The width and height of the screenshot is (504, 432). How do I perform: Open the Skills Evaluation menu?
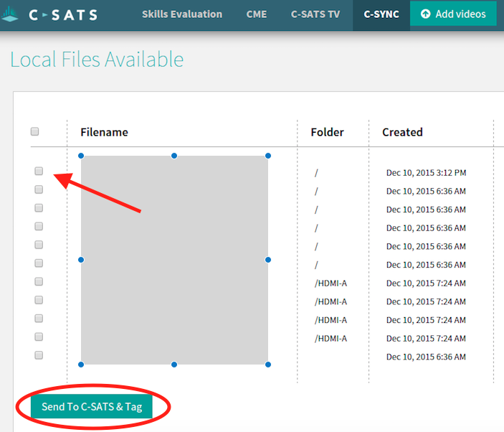coord(182,14)
